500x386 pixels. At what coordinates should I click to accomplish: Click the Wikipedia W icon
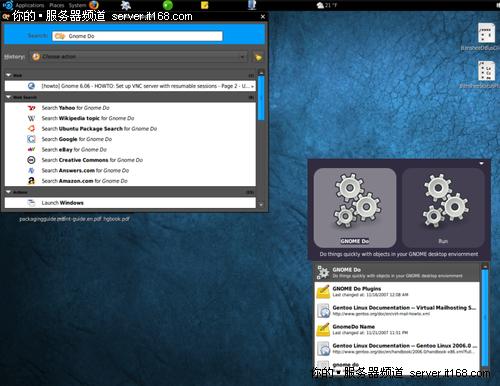click(x=31, y=118)
